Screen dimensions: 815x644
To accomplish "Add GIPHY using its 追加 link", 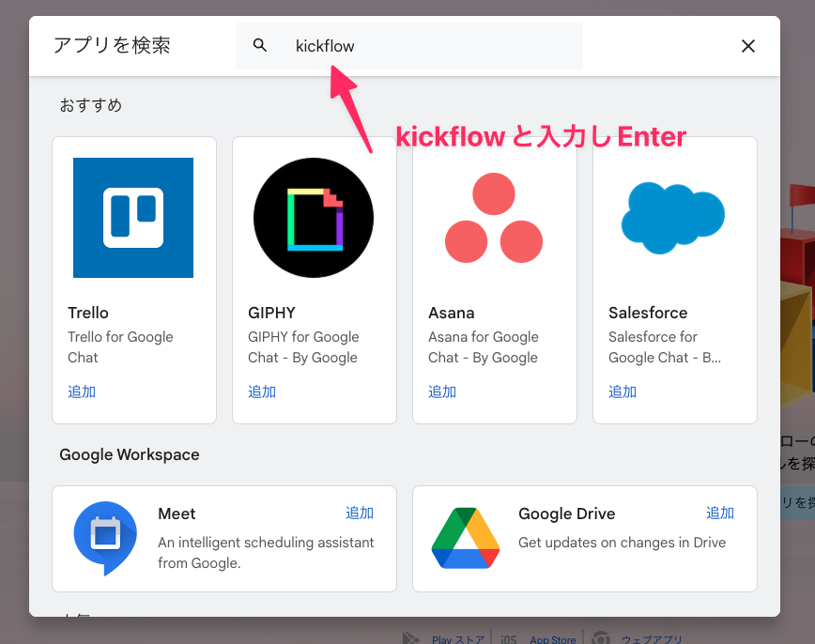I will pos(262,391).
